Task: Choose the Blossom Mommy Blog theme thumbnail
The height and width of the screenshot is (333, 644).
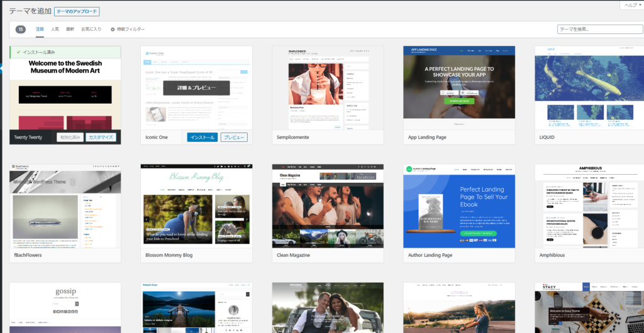Action: click(196, 206)
